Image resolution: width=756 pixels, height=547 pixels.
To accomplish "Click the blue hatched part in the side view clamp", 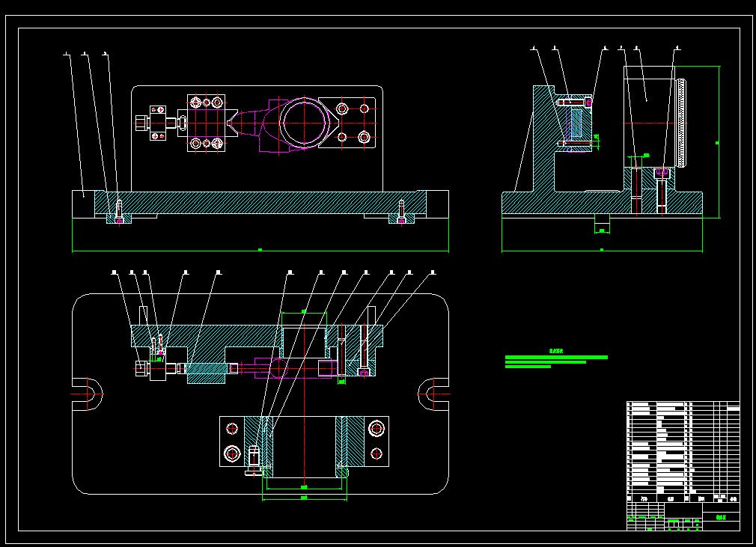I will point(576,123).
